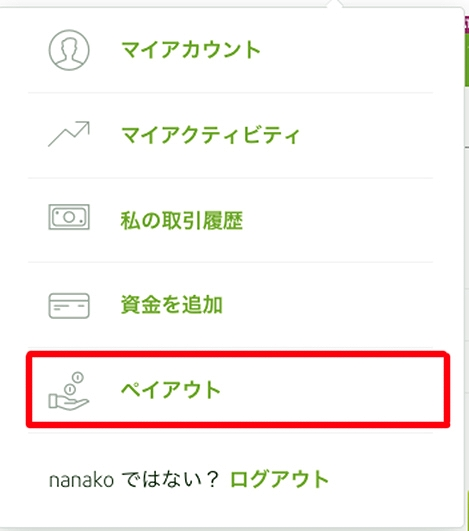This screenshot has width=469, height=531.
Task: Open the マイアカウント menu entry
Action: [191, 50]
